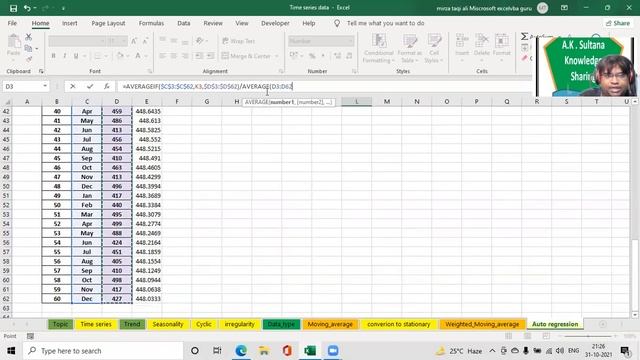This screenshot has height=360, width=640.
Task: Click the zoom slider in status bar
Action: [x=588, y=336]
